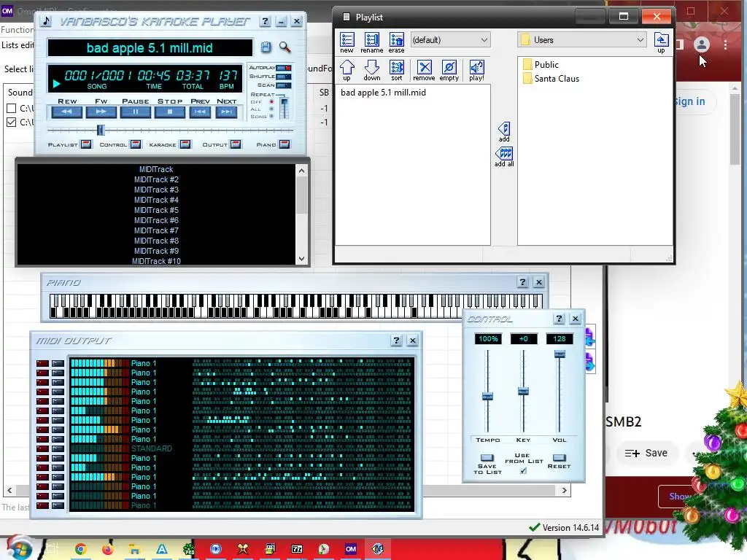Open the Users folder dropdown

(581, 40)
